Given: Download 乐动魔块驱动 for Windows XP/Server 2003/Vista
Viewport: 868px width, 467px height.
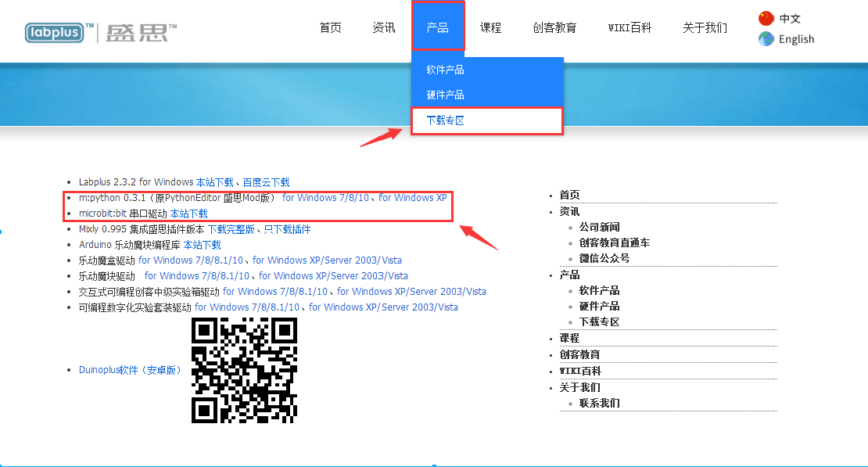Looking at the screenshot, I should pyautogui.click(x=333, y=276).
